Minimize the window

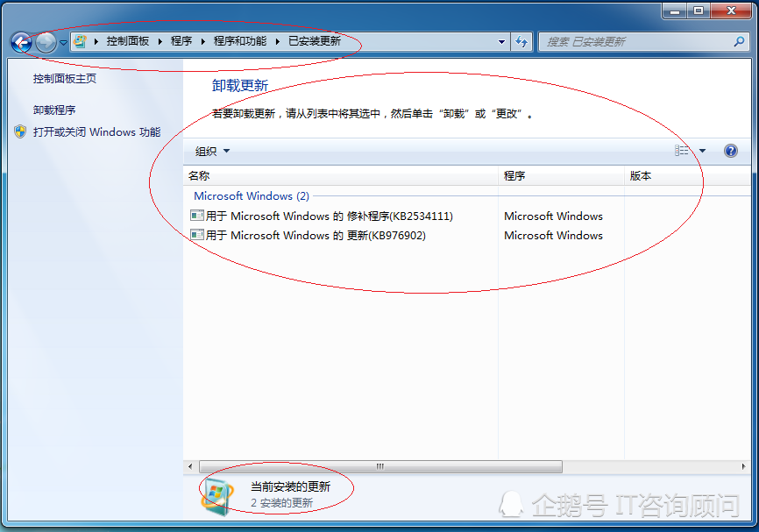tap(675, 11)
